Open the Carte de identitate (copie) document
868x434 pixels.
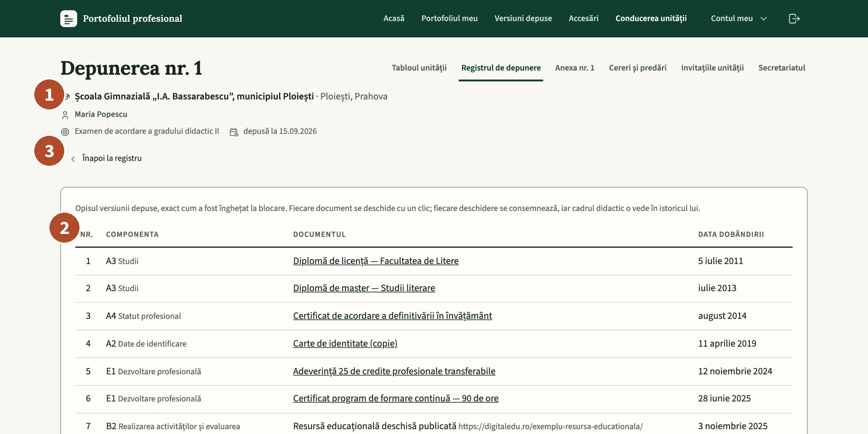point(345,344)
